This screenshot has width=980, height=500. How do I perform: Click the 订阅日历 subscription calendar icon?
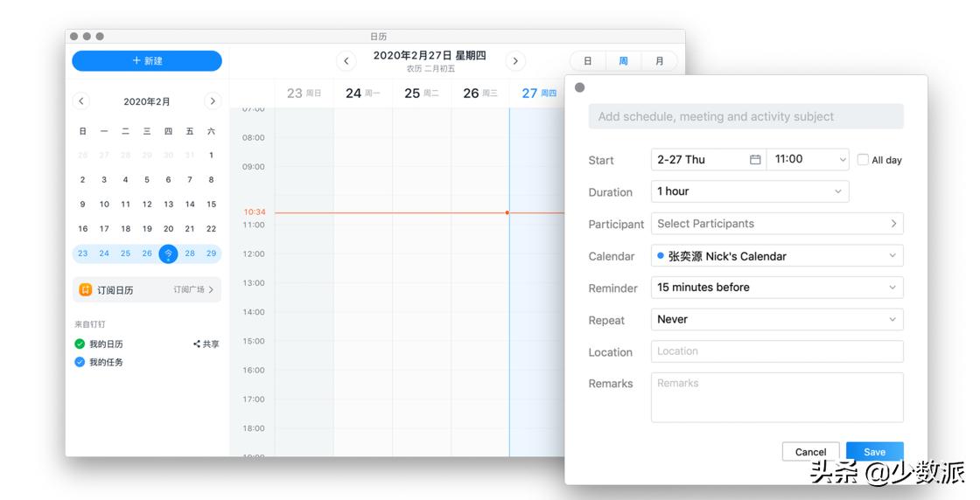click(85, 289)
